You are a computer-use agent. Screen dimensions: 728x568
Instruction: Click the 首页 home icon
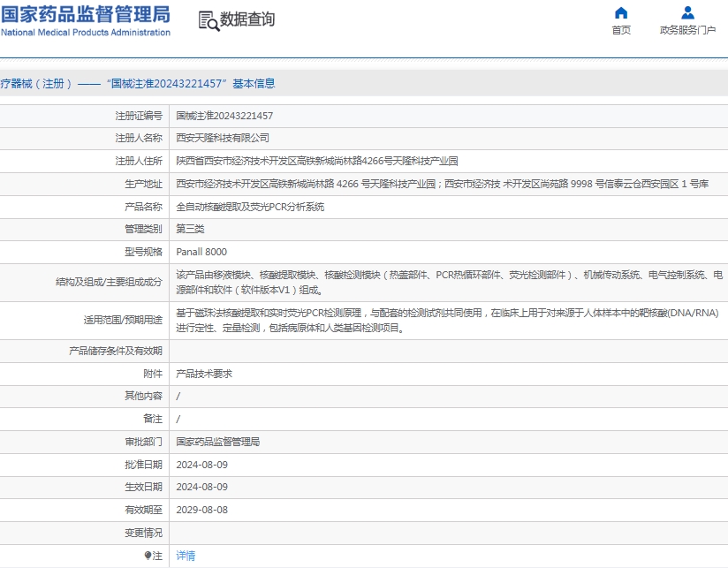click(x=621, y=12)
